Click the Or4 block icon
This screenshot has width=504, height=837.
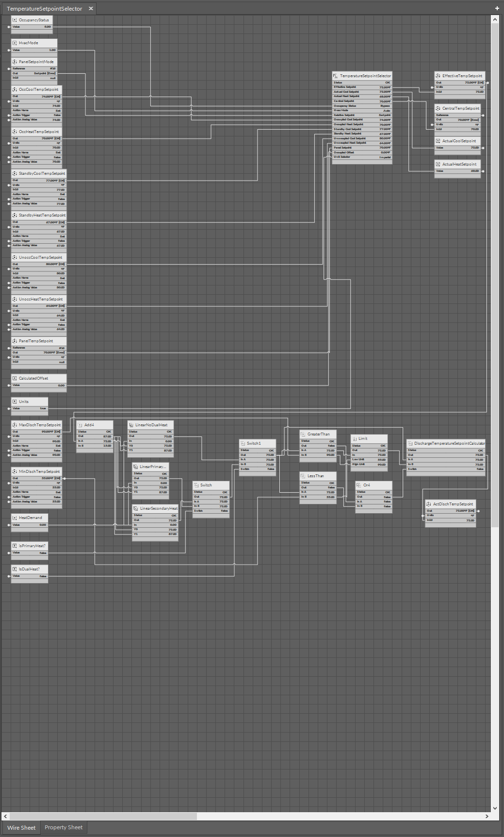pyautogui.click(x=359, y=485)
